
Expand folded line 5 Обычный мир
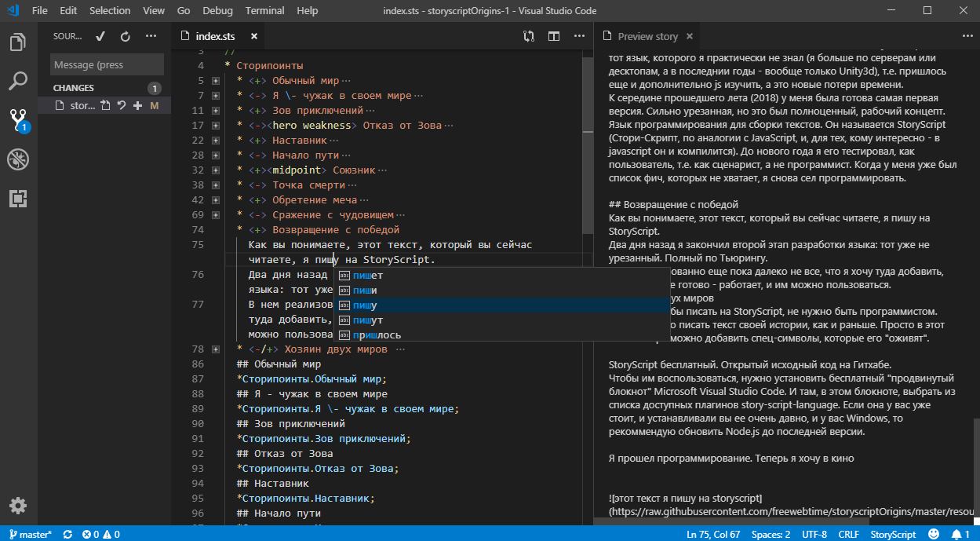point(215,81)
